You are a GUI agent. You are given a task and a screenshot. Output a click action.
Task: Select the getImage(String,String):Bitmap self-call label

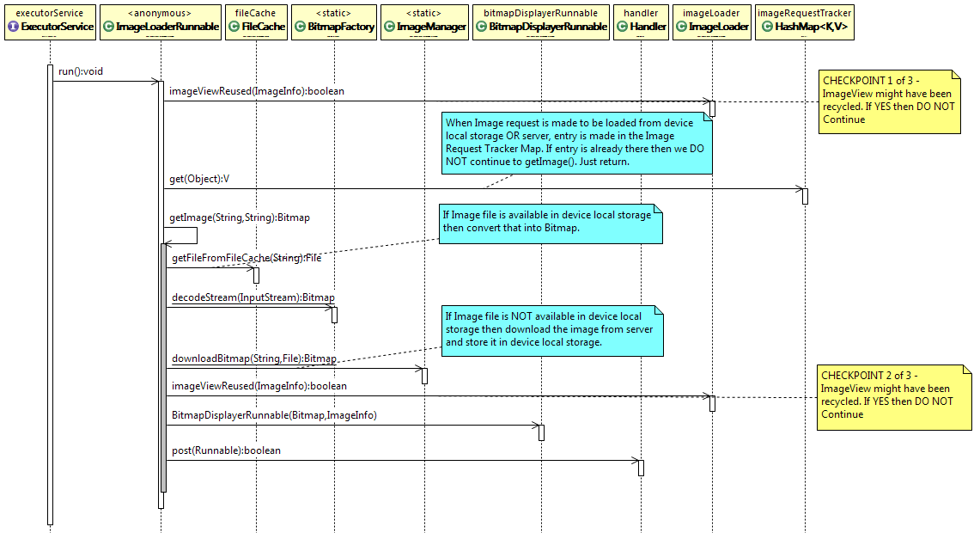(240, 217)
